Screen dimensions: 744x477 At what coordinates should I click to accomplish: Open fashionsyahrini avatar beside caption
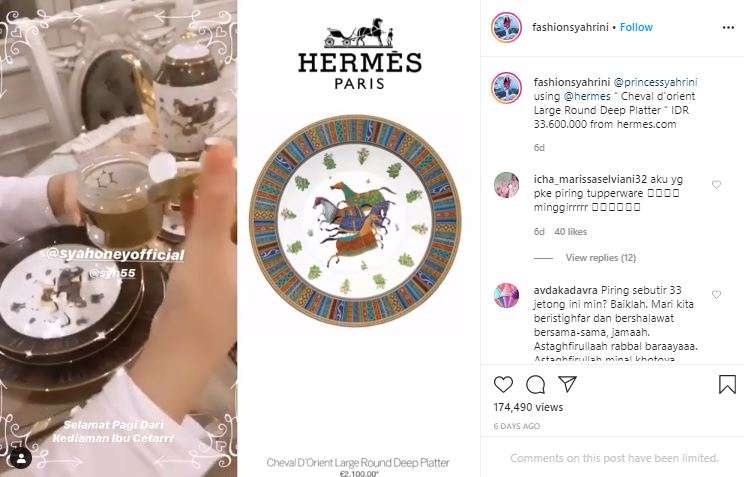click(506, 87)
